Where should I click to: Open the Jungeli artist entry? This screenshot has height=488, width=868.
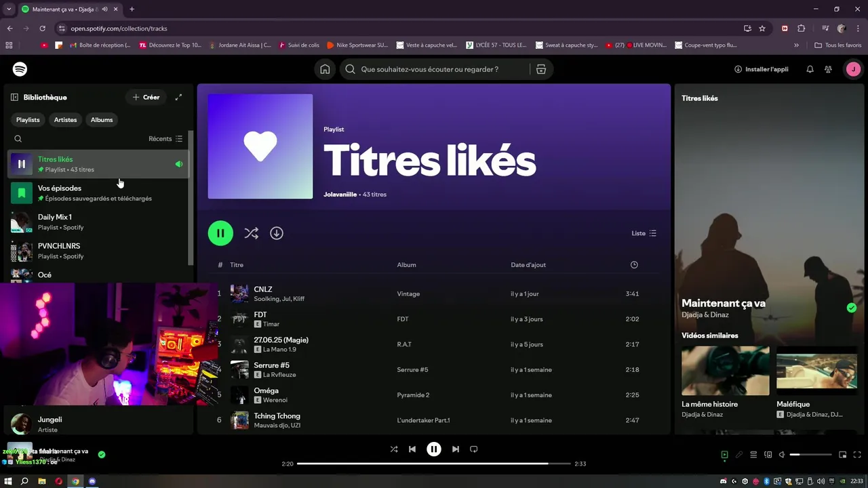(98, 424)
